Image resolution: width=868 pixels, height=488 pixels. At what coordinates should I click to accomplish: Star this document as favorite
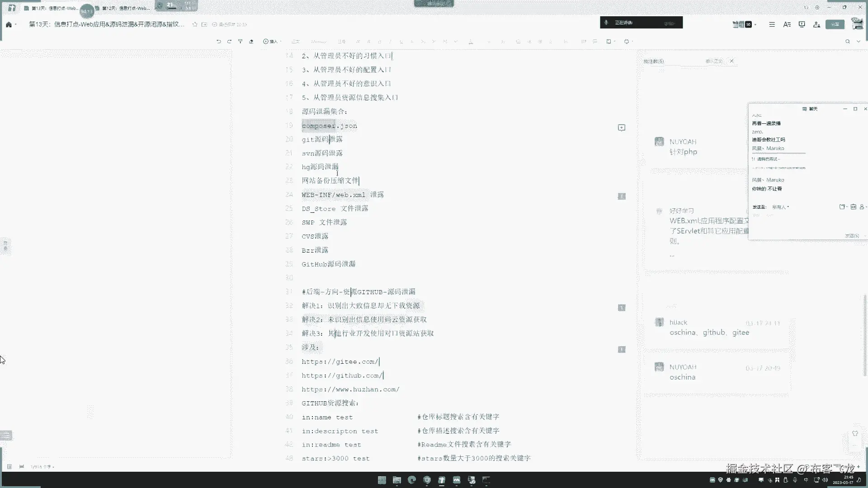pos(195,24)
